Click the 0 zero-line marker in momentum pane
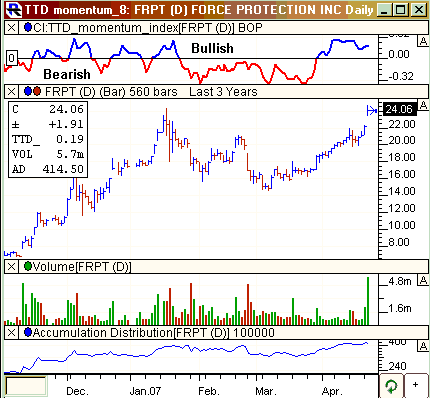430x398 pixels. 12,59
